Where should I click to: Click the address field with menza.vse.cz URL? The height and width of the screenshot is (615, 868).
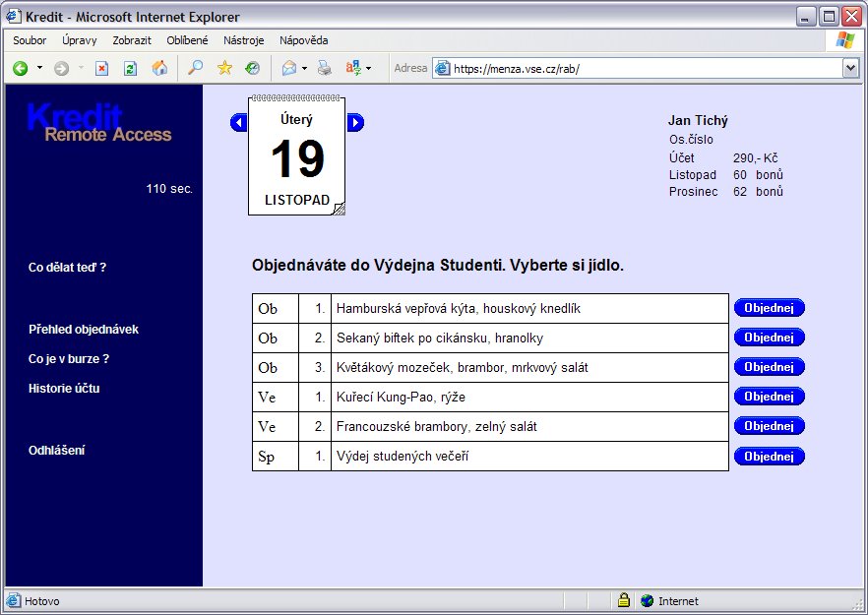coord(645,69)
